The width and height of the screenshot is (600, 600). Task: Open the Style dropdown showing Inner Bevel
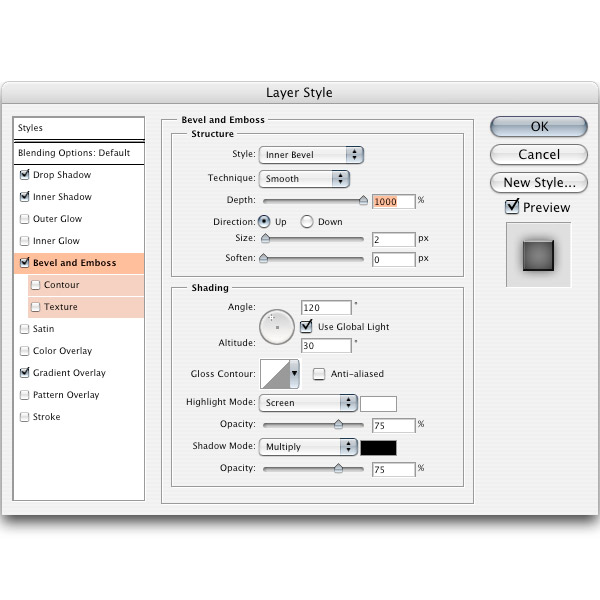click(311, 155)
